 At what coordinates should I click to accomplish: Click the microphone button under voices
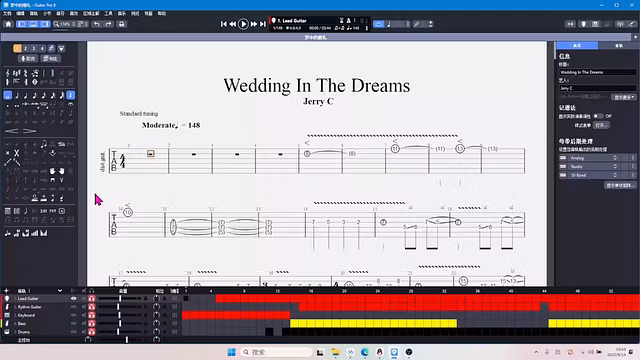[28, 58]
